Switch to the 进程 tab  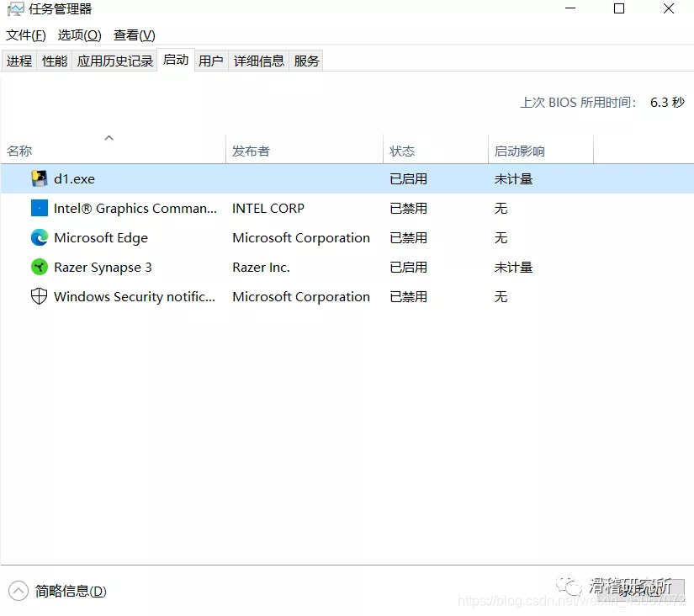click(x=19, y=60)
